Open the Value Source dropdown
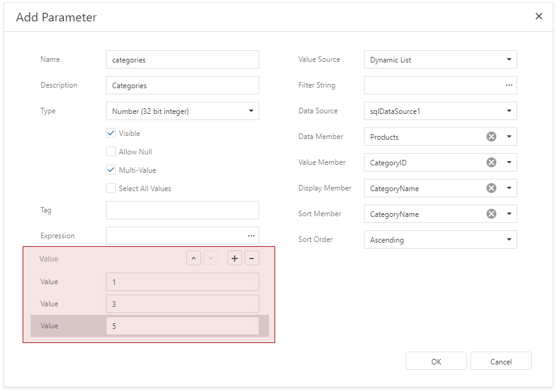This screenshot has width=557, height=392. coord(510,59)
